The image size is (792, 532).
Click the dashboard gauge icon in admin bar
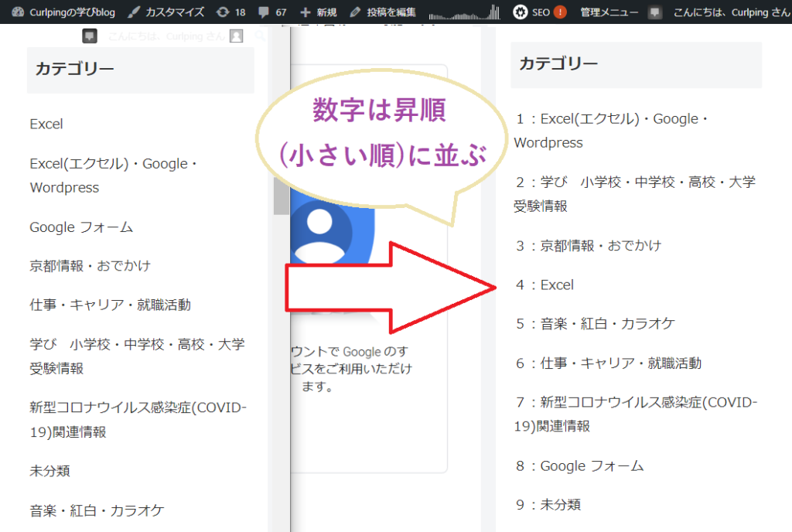[x=18, y=12]
